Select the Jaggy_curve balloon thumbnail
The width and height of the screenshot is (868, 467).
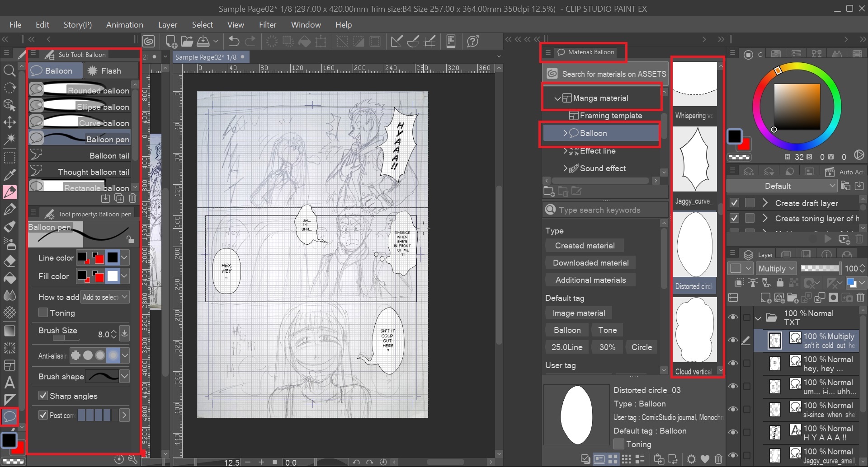point(695,159)
